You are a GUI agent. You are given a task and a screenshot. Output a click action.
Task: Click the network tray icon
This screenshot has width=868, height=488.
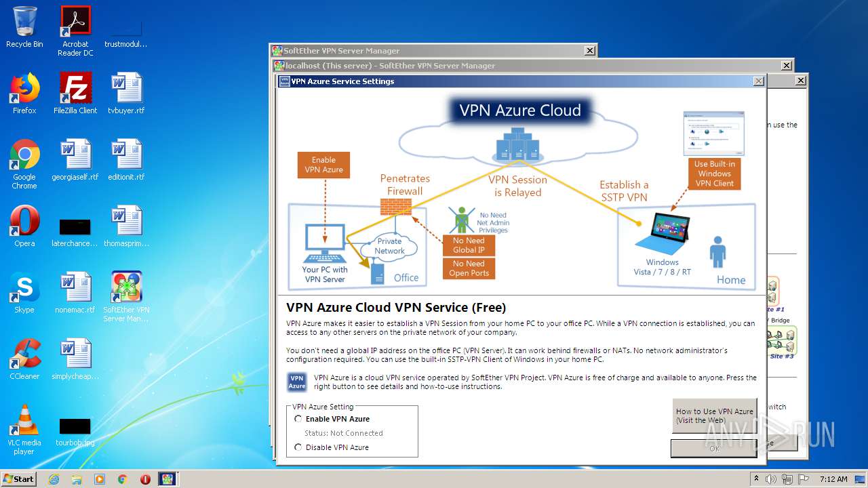(788, 479)
